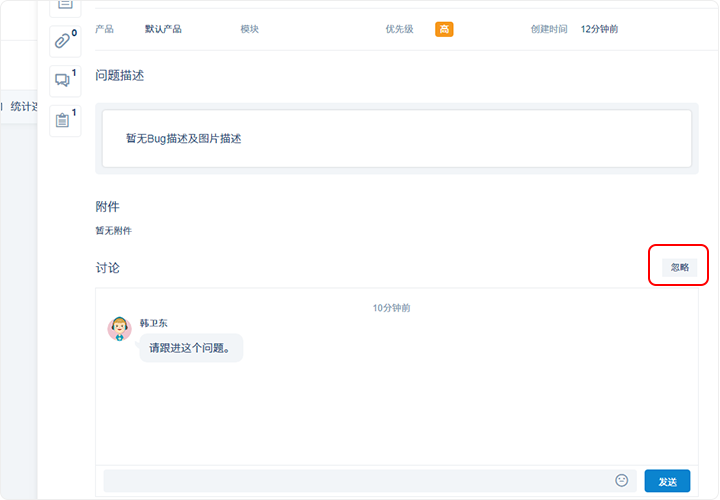Click the 10分钟前 message timestamp
The image size is (720, 500).
tap(391, 308)
